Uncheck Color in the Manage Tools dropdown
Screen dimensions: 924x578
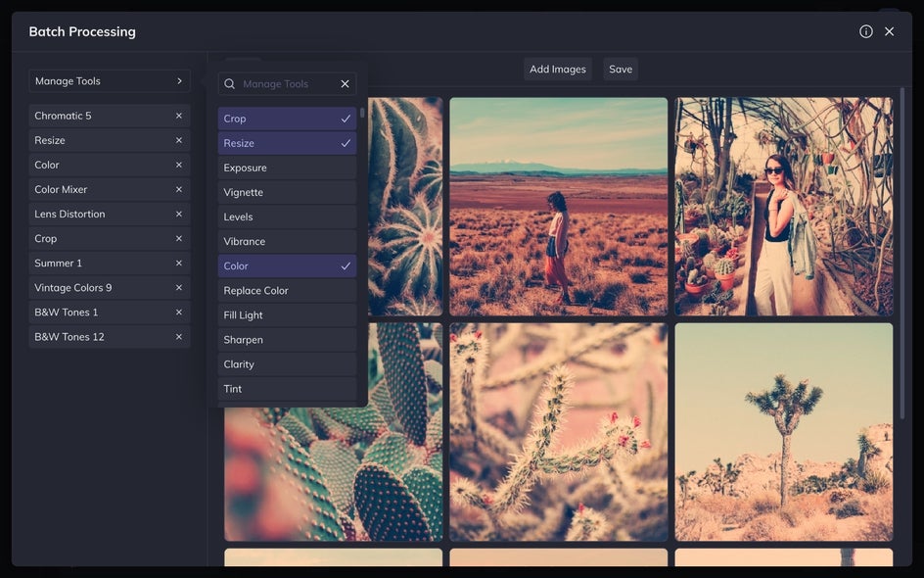point(287,266)
